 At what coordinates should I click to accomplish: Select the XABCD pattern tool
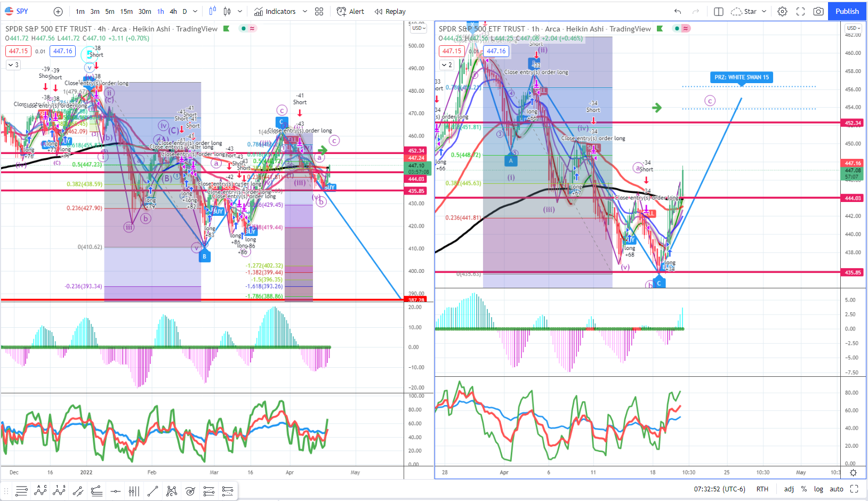172,491
